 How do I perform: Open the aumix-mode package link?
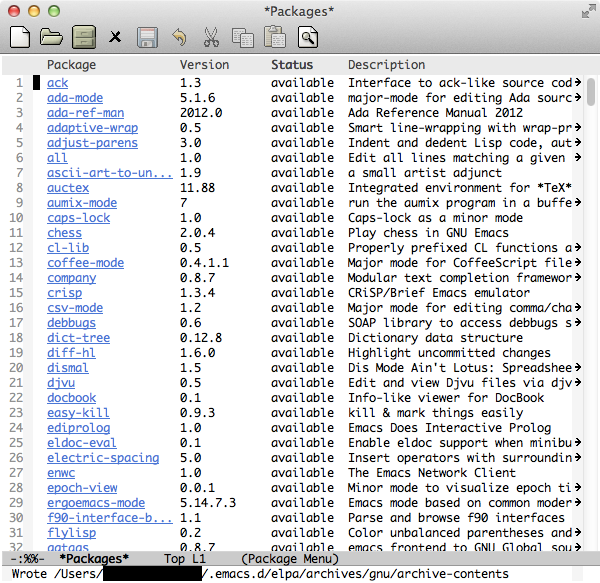[82, 202]
